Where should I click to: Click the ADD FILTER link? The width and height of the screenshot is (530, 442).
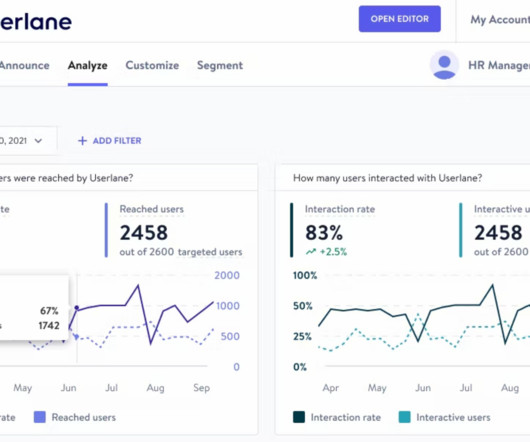[x=117, y=141]
